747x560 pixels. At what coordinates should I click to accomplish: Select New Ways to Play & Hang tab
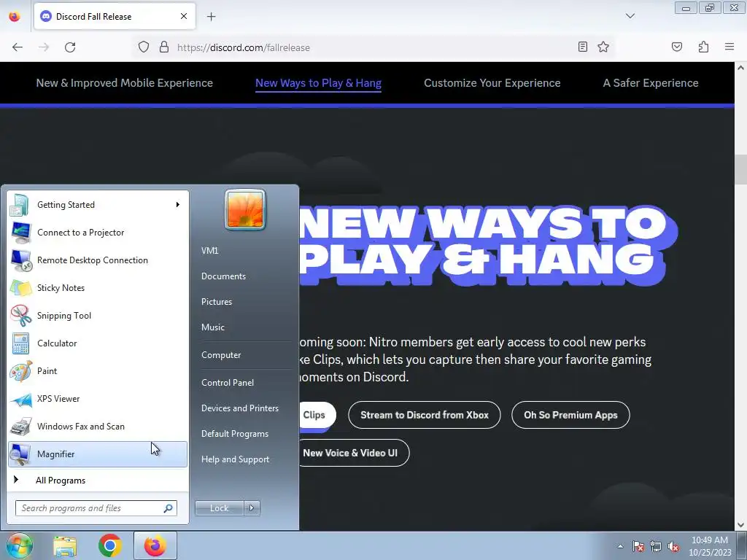pyautogui.click(x=318, y=83)
